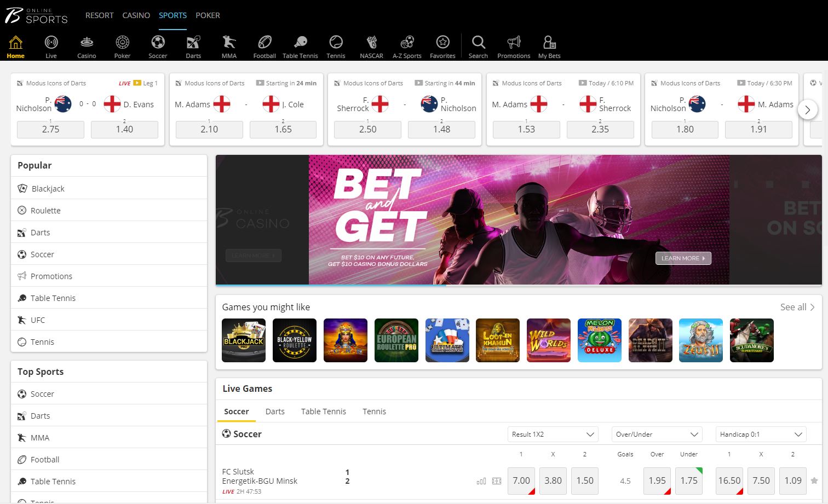Open Football in the Top Sports list
The height and width of the screenshot is (504, 828).
click(109, 459)
